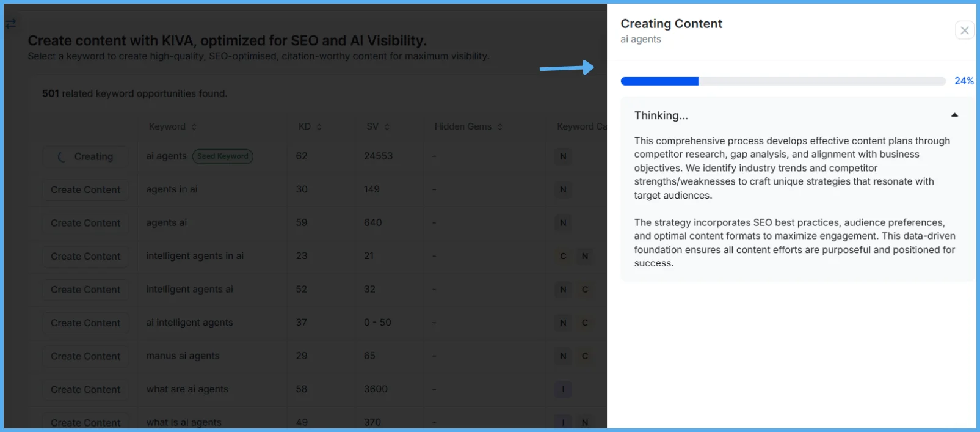Click the C badge for 'intelligent agents in ai'
The width and height of the screenshot is (980, 432).
tap(563, 257)
